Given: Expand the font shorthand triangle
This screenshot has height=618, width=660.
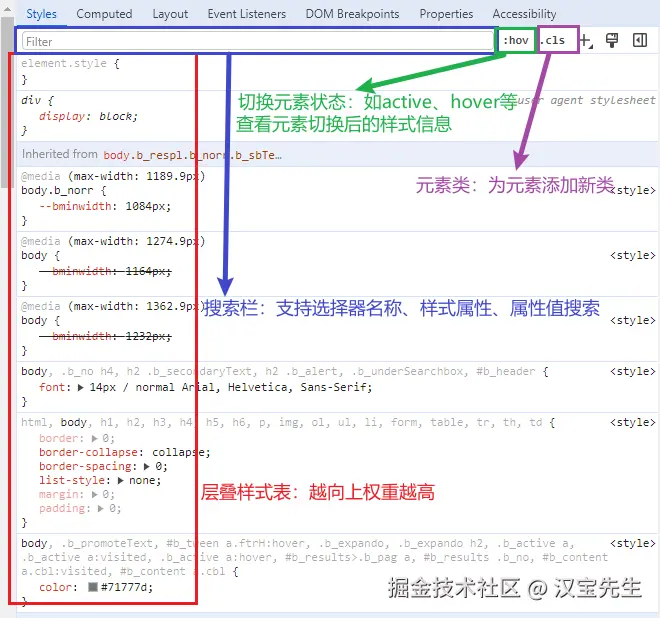Looking at the screenshot, I should click(x=80, y=387).
